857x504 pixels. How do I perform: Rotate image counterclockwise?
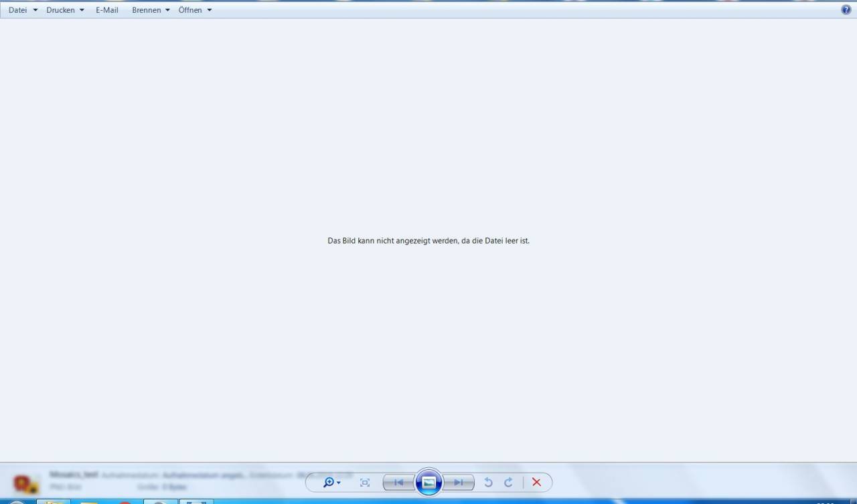point(488,483)
